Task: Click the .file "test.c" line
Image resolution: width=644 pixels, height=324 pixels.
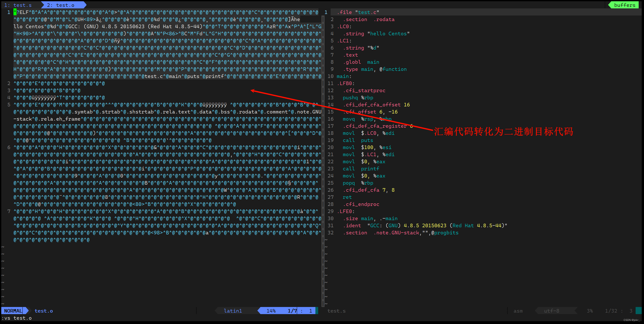Action: click(358, 12)
